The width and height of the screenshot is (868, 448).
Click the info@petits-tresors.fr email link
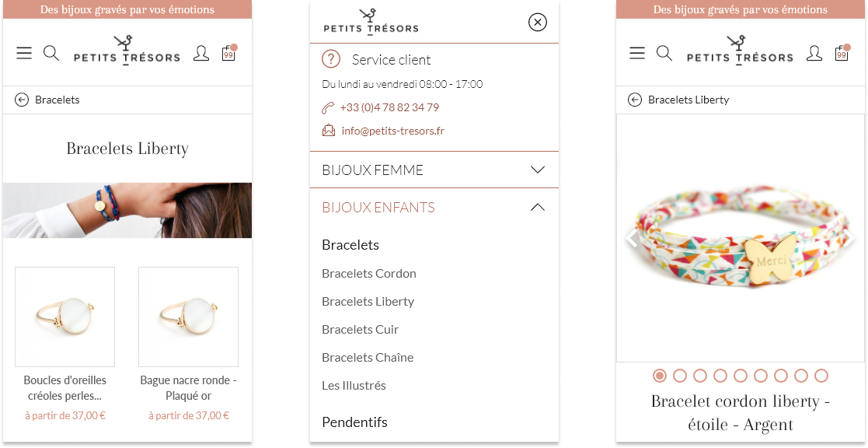click(393, 131)
